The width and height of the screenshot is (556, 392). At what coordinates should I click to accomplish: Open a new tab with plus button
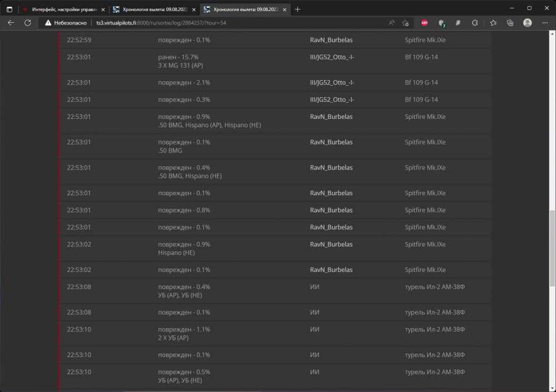click(297, 9)
